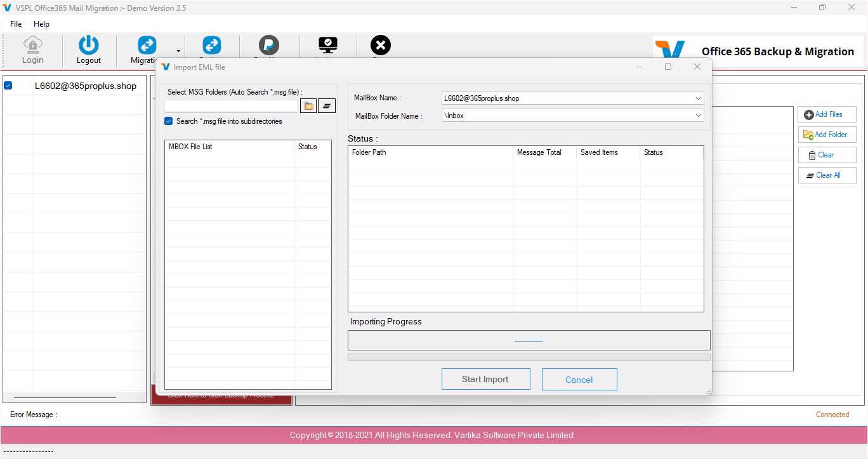Click the left panel horizontal scrollbar
This screenshot has width=868, height=459.
pyautogui.click(x=65, y=397)
